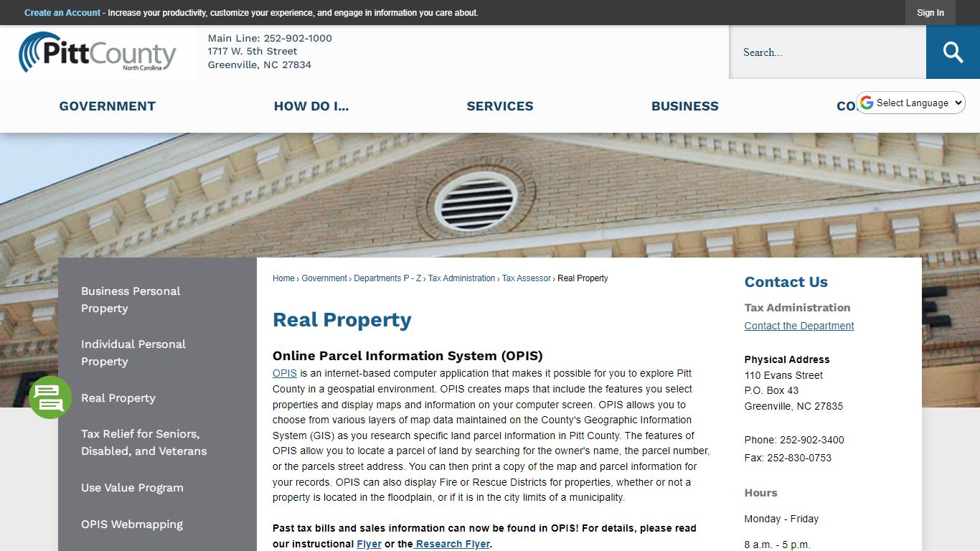Image resolution: width=980 pixels, height=551 pixels.
Task: Open the Government menu
Action: tap(108, 106)
